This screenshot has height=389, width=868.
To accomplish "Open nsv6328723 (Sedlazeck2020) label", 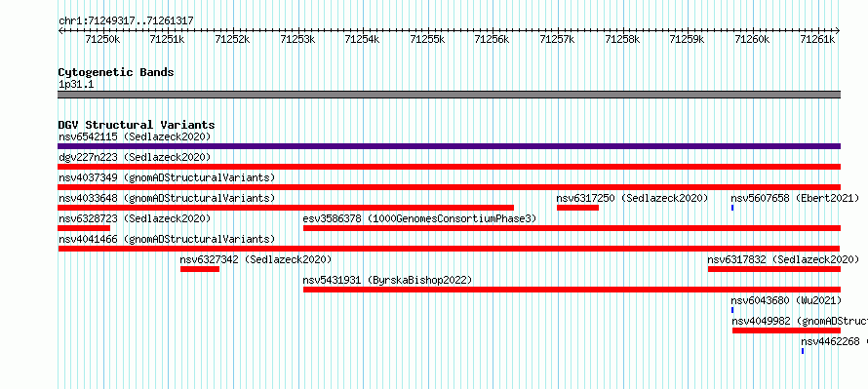I will (x=135, y=218).
